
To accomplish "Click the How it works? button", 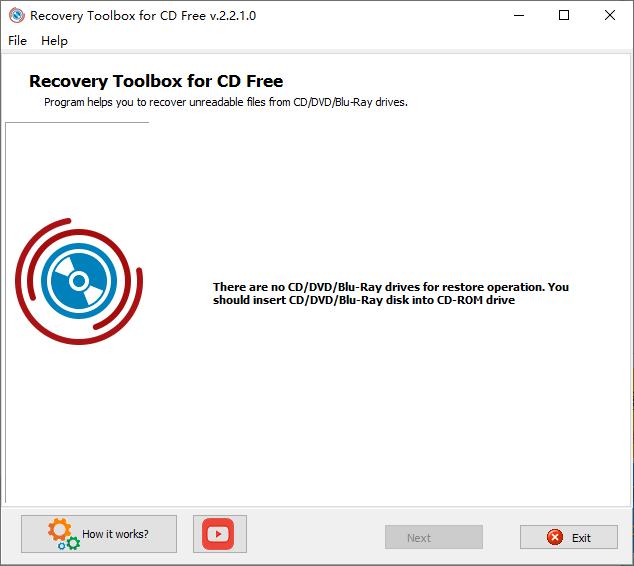I will (x=99, y=534).
